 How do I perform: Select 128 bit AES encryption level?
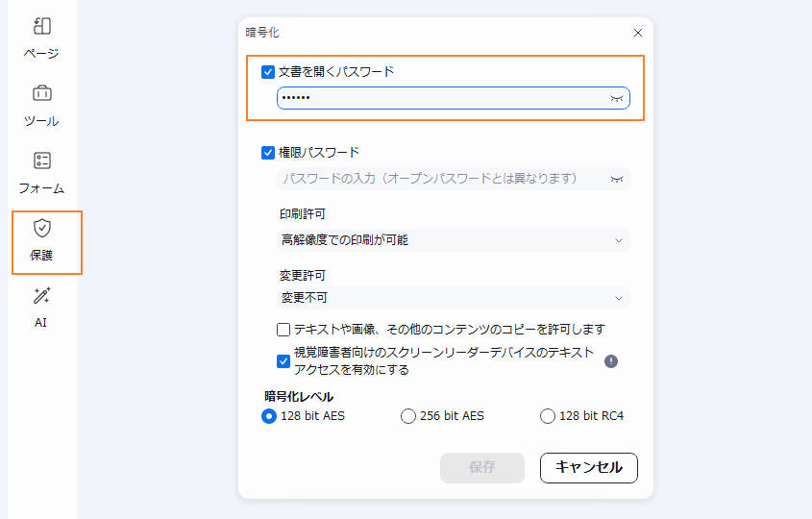tap(269, 416)
